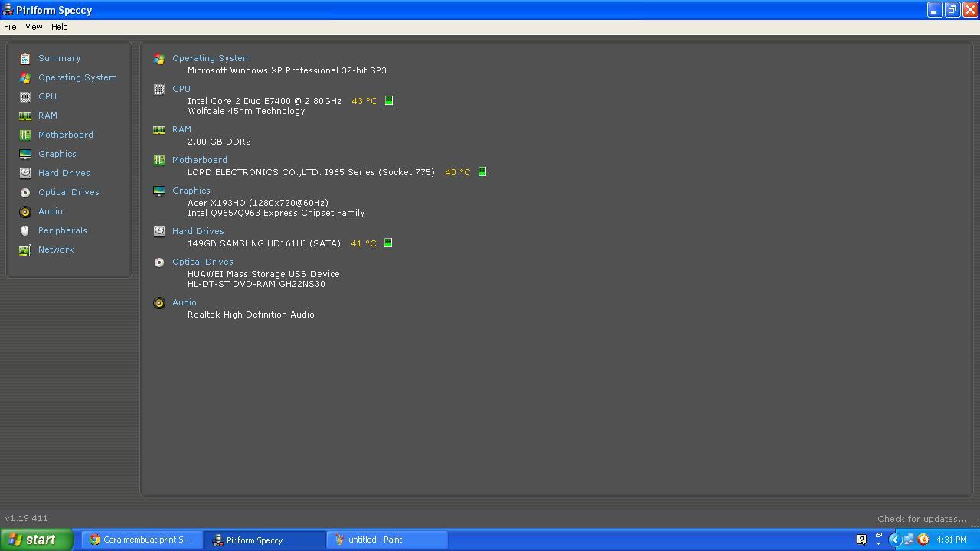980x551 pixels.
Task: Click the 40 °C motherboard temperature value
Action: pos(458,172)
